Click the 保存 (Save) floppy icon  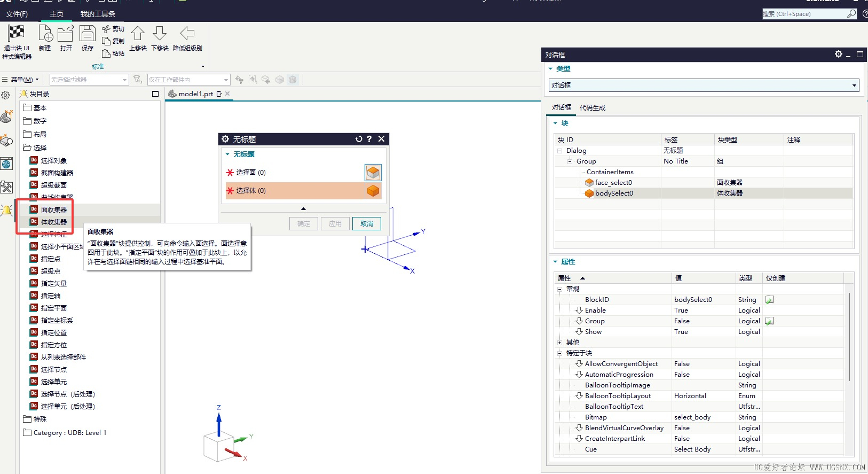click(88, 33)
